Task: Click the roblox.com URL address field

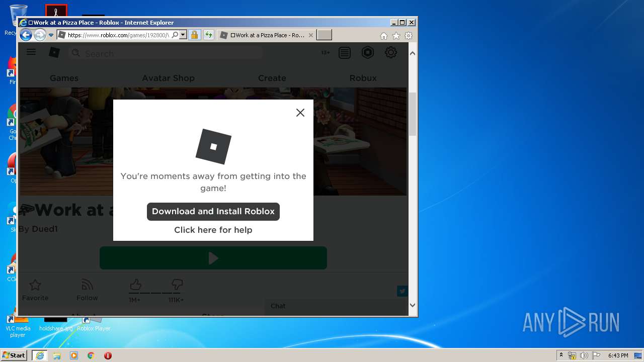Action: pos(119,35)
